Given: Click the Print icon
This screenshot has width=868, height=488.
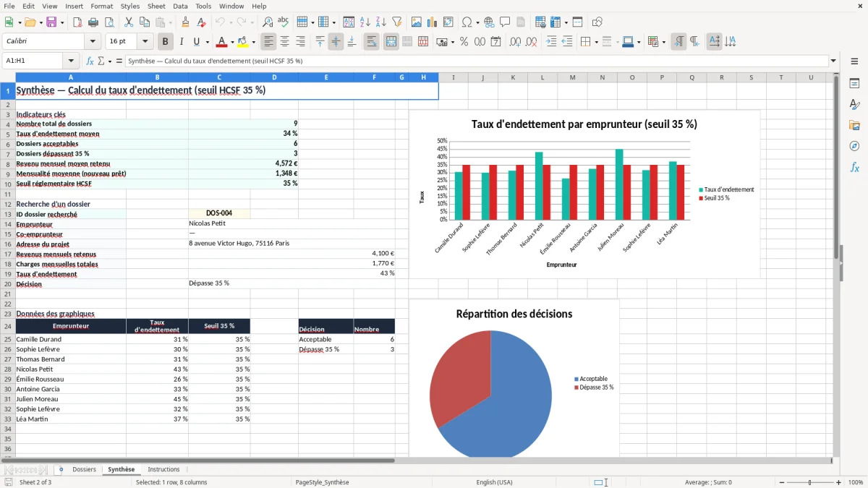Looking at the screenshot, I should coord(93,22).
